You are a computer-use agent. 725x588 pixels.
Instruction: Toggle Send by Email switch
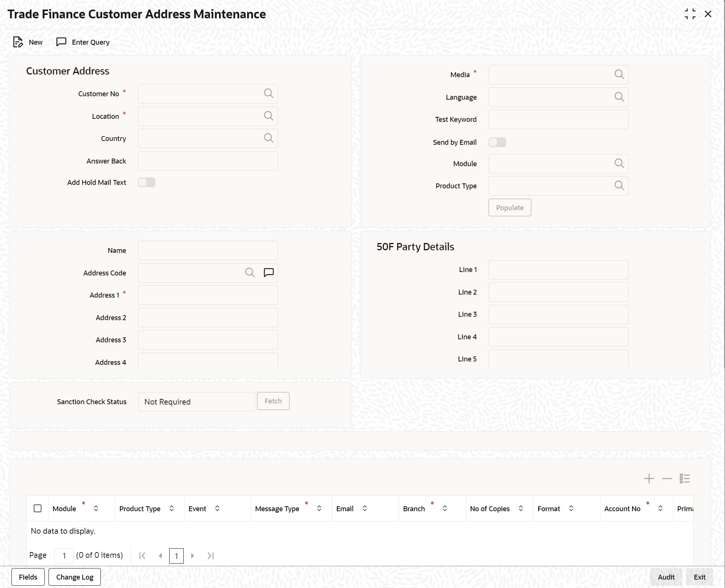[497, 142]
